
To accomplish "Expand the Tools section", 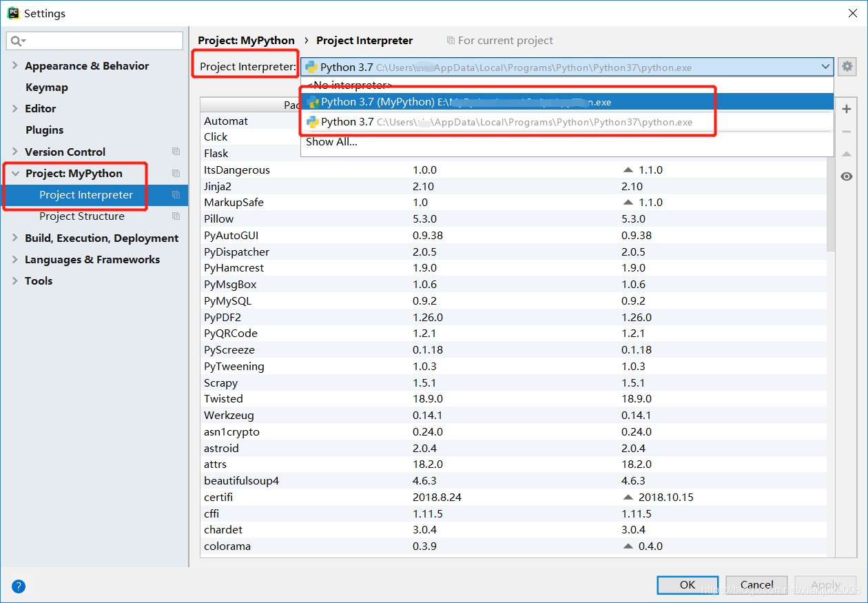I will [x=15, y=280].
